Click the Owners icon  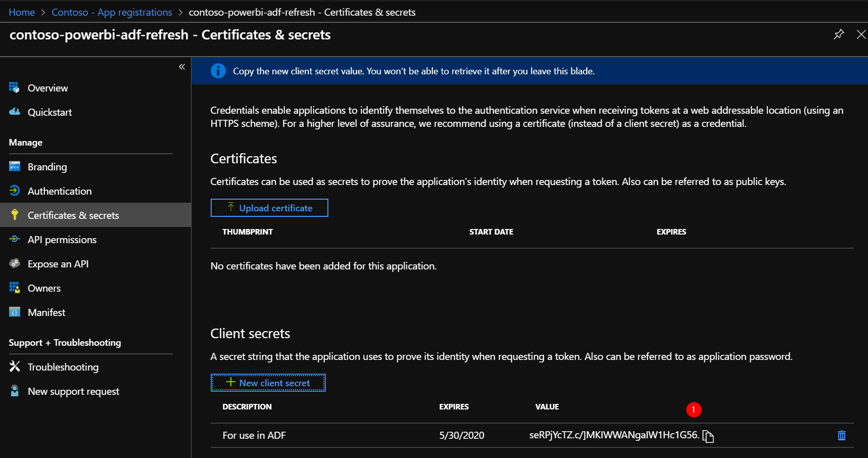tap(14, 288)
